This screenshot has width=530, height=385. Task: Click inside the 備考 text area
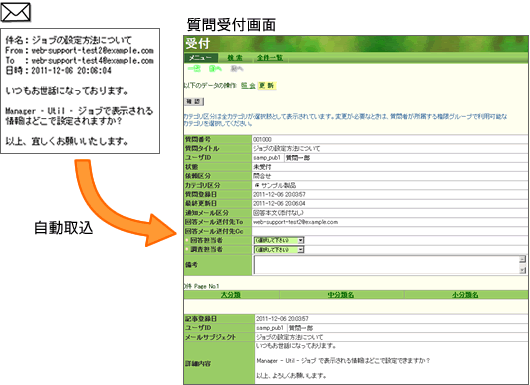coord(386,265)
